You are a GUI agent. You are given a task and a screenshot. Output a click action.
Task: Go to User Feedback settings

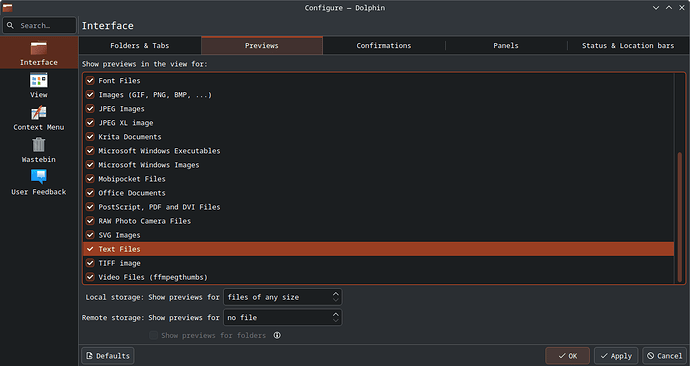[x=39, y=183]
